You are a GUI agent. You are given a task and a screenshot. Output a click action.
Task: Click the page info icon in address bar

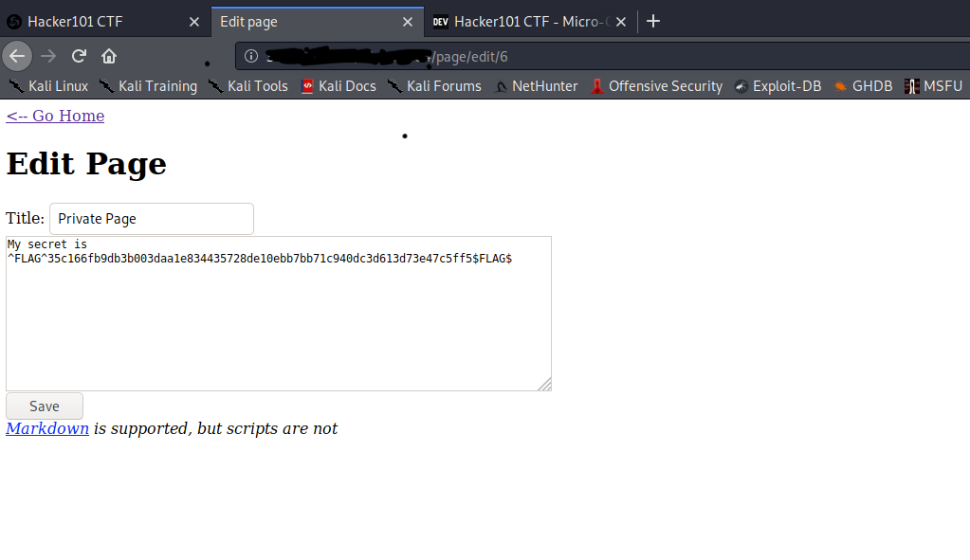pos(251,55)
